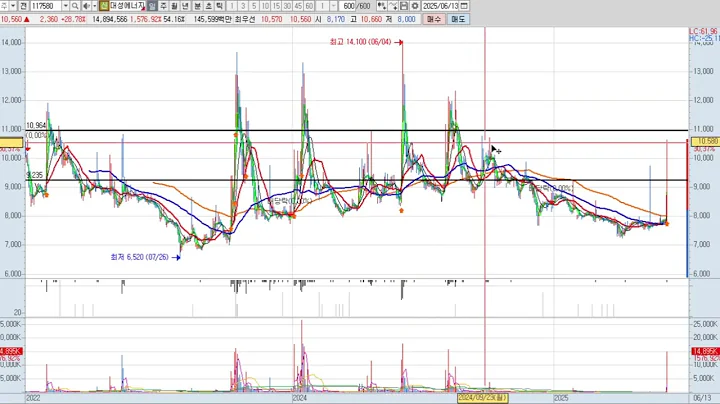
Task: Click the yellow 10,560 price tag on right axis
Action: pos(705,141)
